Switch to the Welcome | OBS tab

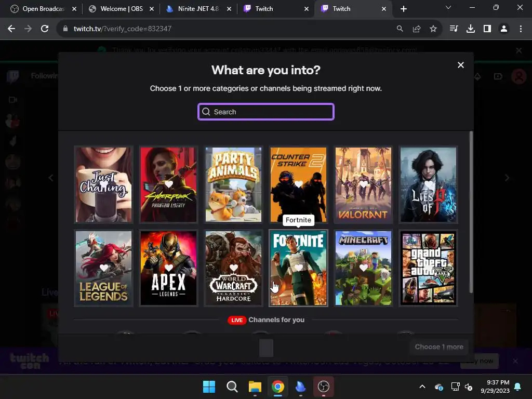pos(121,9)
